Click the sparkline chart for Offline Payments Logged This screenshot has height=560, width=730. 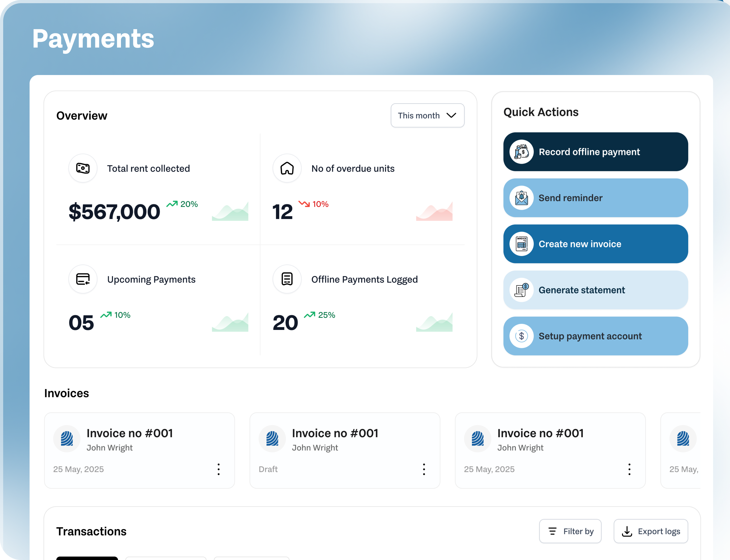(x=434, y=322)
